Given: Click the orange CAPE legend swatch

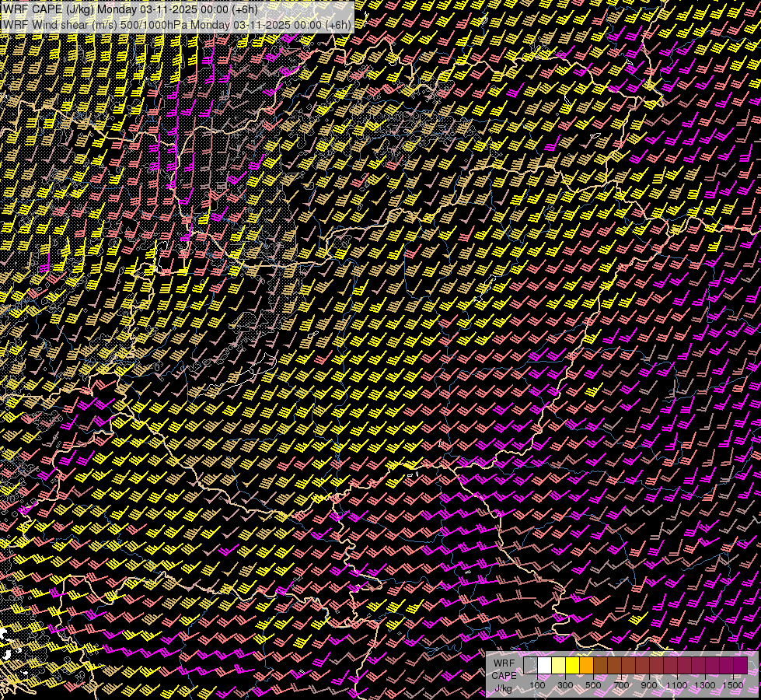Looking at the screenshot, I should (x=586, y=666).
